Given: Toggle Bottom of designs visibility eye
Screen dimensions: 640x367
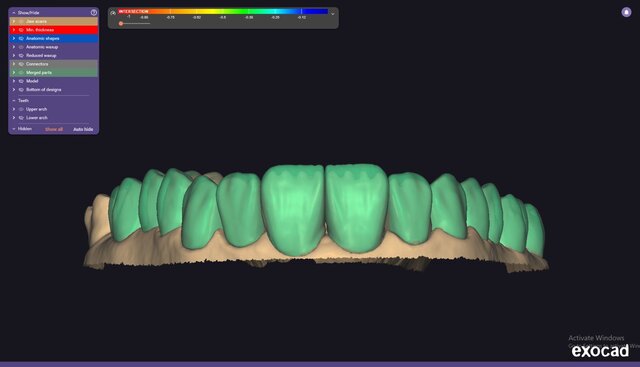Looking at the screenshot, I should (21, 90).
